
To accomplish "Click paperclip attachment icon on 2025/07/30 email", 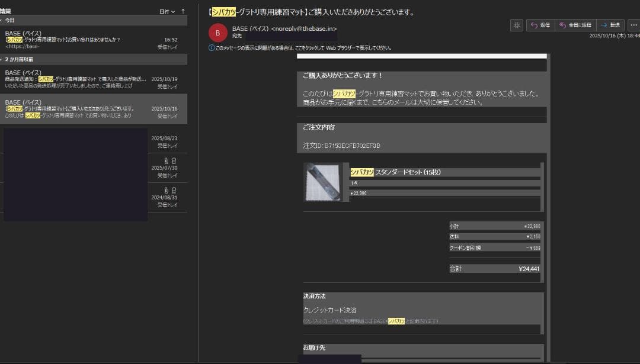I will tap(166, 160).
